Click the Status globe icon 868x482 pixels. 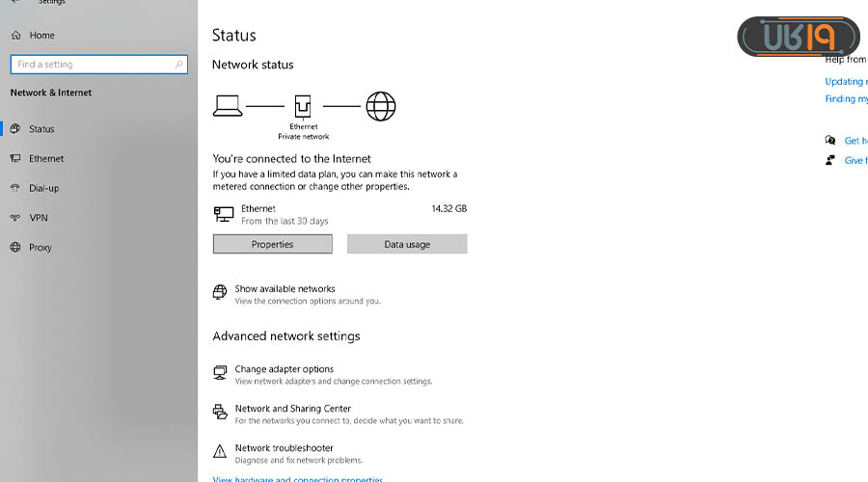pos(15,128)
